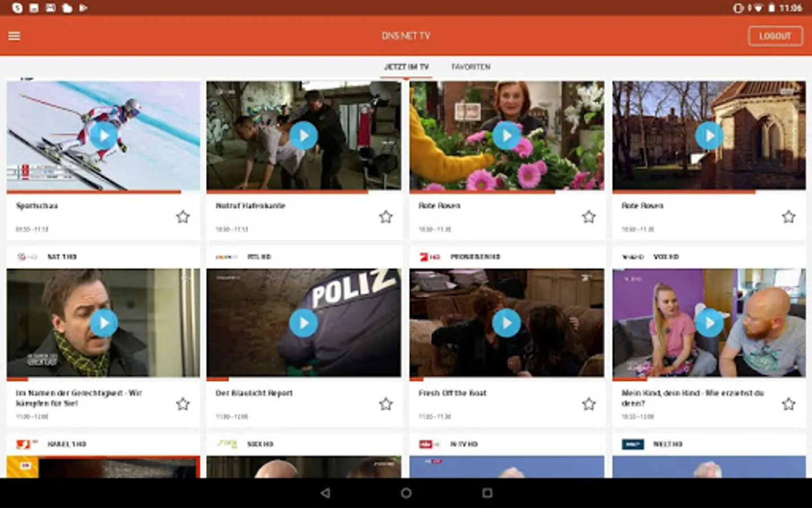Tap the Android back navigation button
812x508 pixels.
click(325, 493)
